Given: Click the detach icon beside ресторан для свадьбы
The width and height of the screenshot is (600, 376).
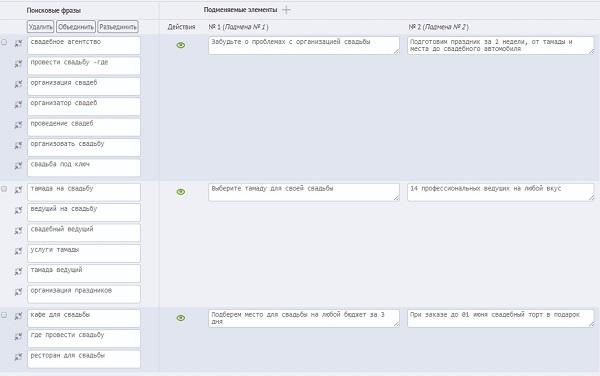Looking at the screenshot, I should [18, 357].
